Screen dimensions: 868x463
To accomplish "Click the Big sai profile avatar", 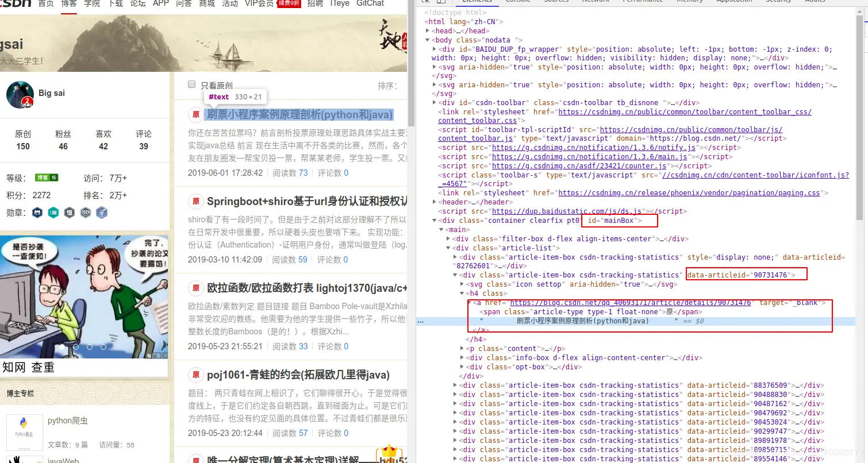I will (x=20, y=95).
